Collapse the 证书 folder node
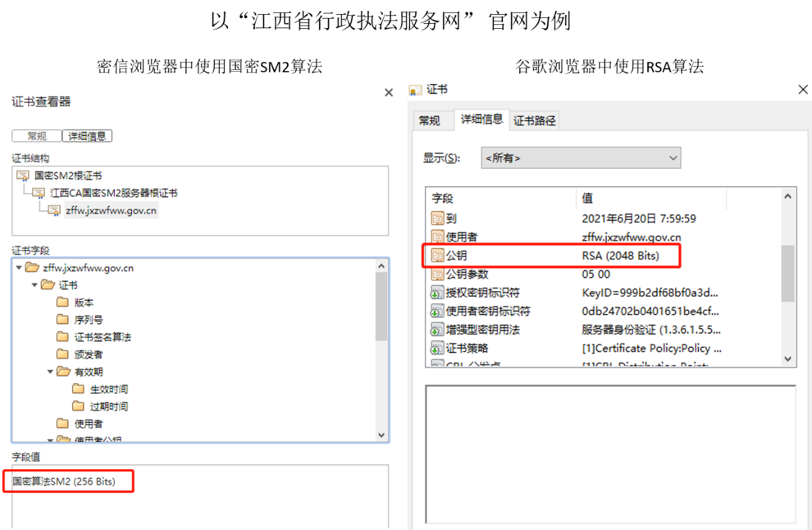This screenshot has height=530, width=812. coord(35,285)
